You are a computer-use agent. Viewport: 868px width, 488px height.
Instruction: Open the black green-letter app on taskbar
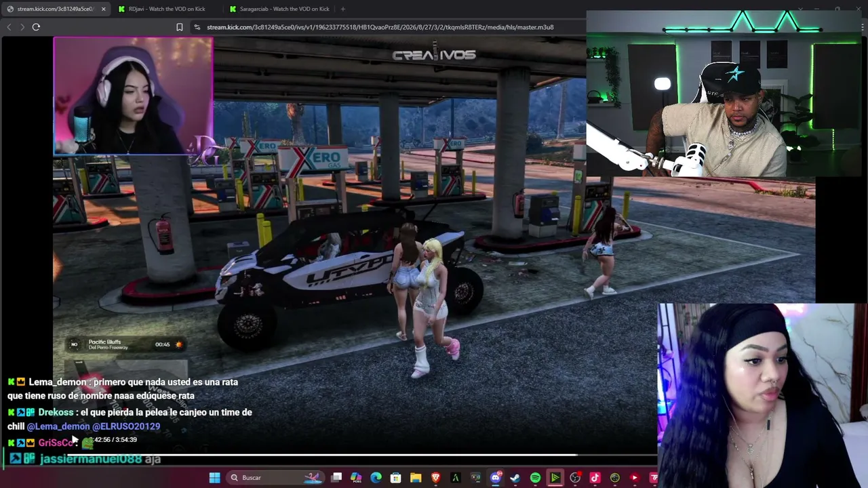[x=456, y=478]
